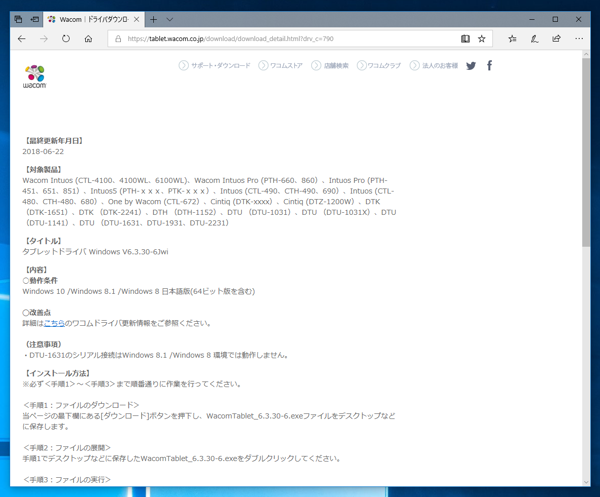The image size is (600, 497).
Task: Click the title タブレットドライバ Windows V6.3.30-6Jwi
Action: 95,252
